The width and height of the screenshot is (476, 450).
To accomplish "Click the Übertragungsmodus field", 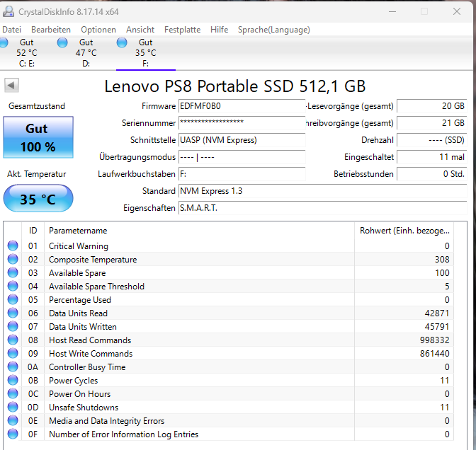I will (x=242, y=157).
